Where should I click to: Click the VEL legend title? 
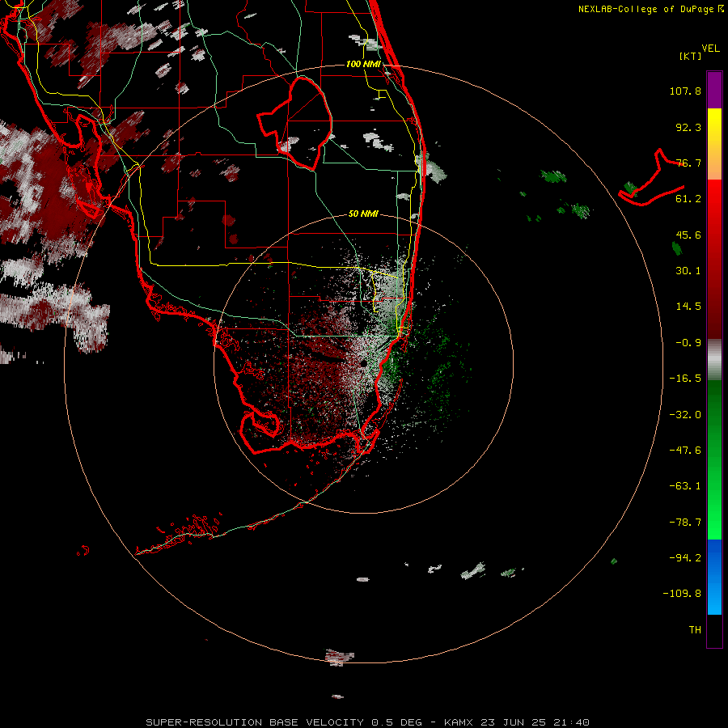click(710, 49)
